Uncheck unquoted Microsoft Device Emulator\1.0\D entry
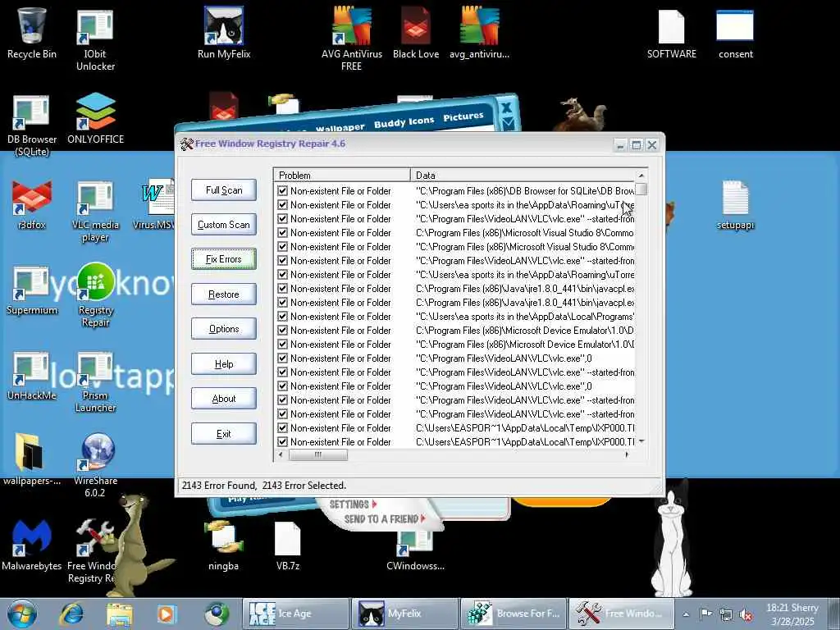 tap(282, 330)
